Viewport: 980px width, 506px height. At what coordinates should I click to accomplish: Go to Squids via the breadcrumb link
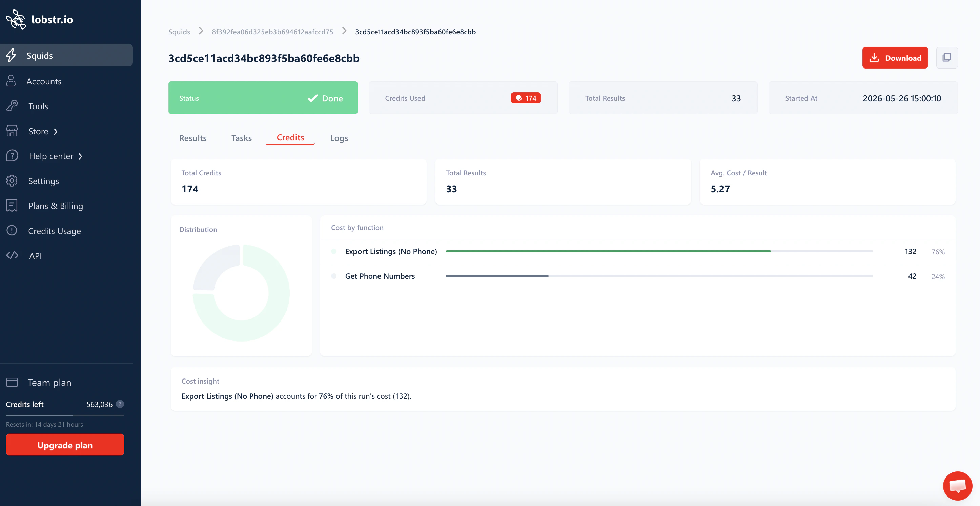click(179, 32)
